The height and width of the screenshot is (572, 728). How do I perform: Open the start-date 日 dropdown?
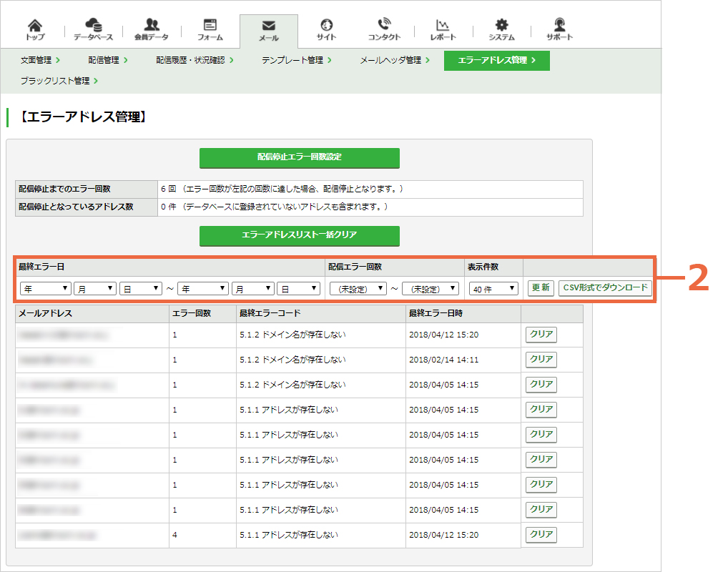pyautogui.click(x=141, y=289)
